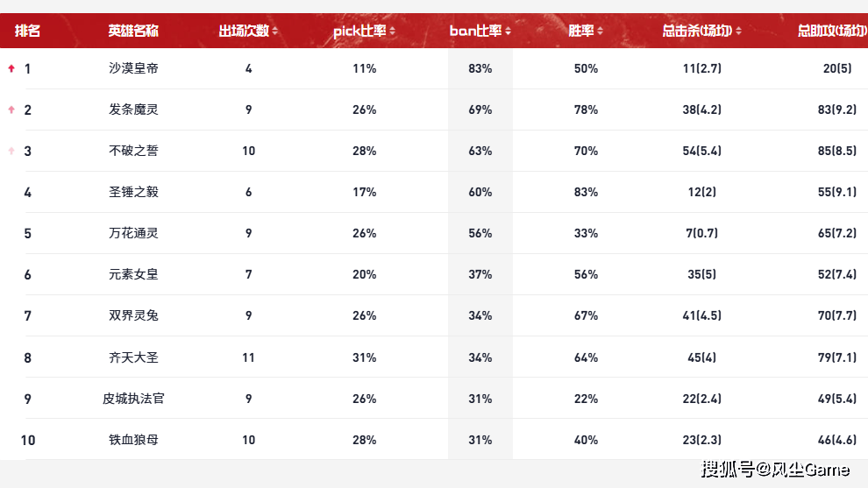
Task: Click the sort arrows beside 总击杀(场均)
Action: [738, 32]
